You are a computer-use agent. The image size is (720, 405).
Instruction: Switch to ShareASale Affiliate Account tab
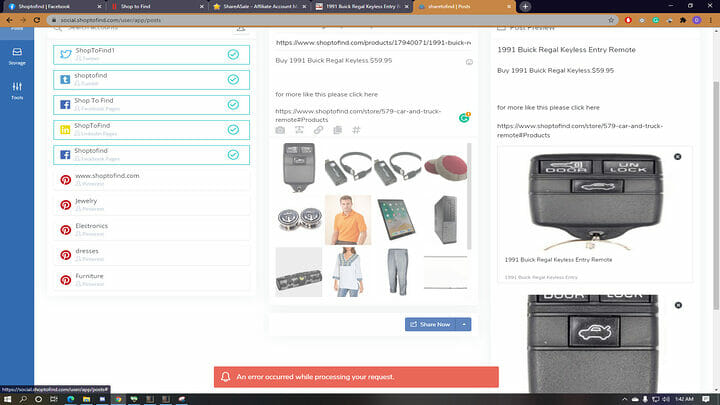(259, 6)
